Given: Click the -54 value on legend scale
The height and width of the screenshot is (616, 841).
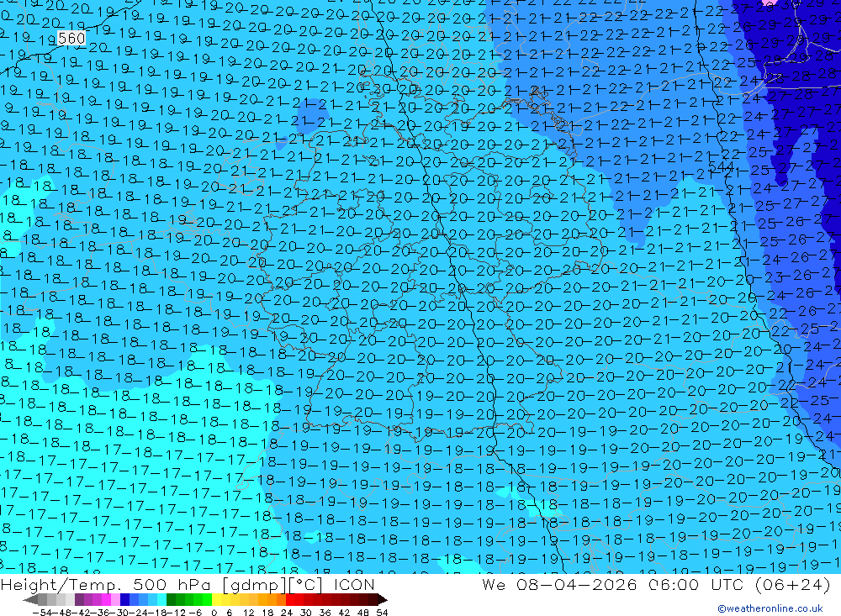Looking at the screenshot, I should tap(42, 613).
